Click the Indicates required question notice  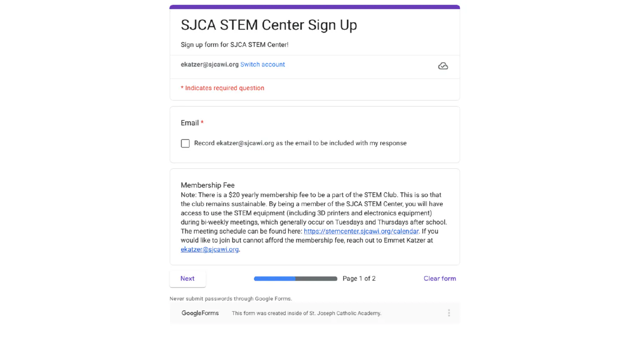point(222,88)
